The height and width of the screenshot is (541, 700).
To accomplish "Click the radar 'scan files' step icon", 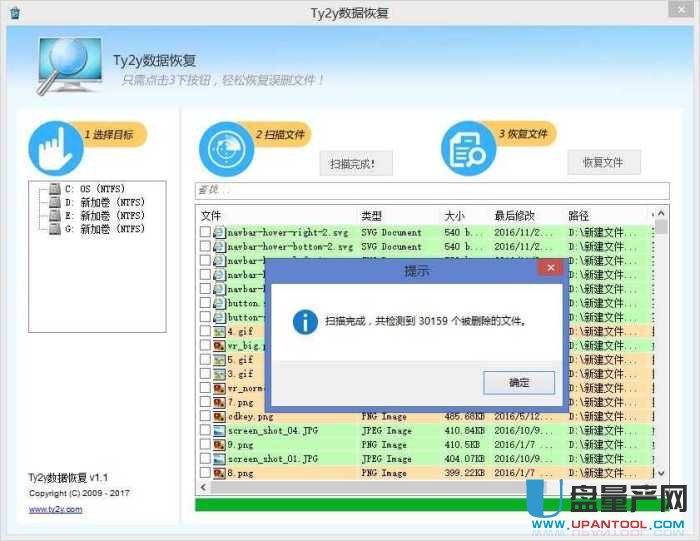I will pos(226,149).
